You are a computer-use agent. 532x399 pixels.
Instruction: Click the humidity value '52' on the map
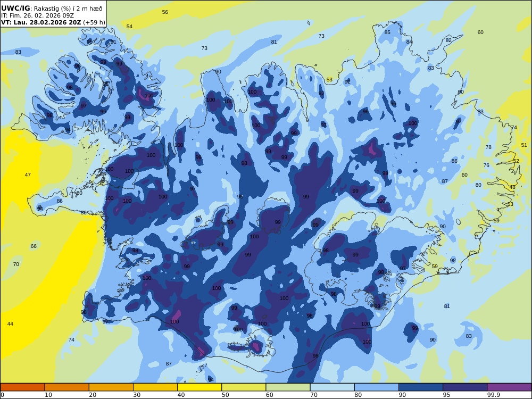(516, 161)
